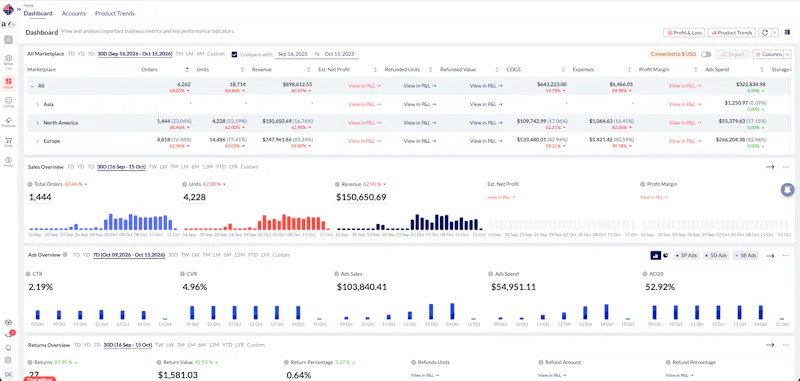
Task: Open Home dashboard icon in sidebar
Action: [x=8, y=83]
